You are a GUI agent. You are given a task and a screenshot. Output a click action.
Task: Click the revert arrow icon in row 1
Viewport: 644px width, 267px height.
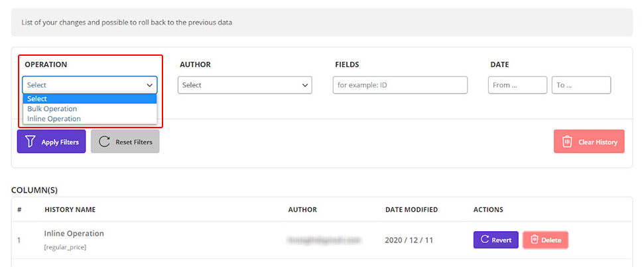coord(484,240)
